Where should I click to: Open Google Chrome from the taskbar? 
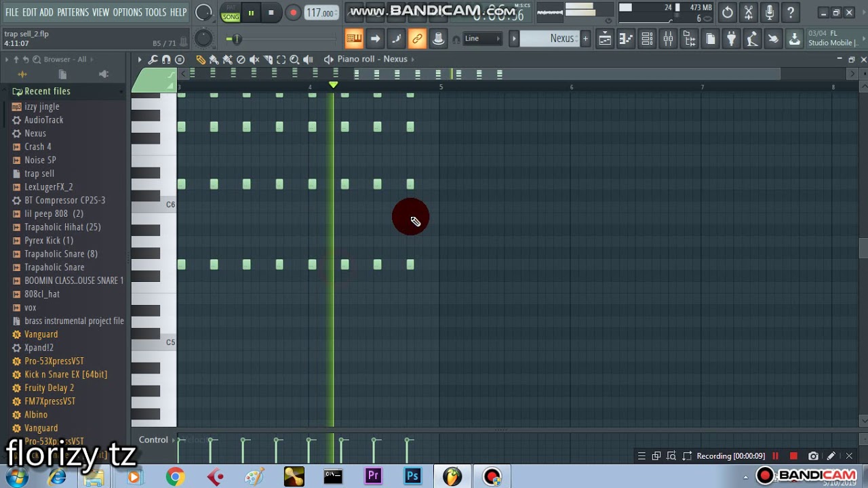(x=175, y=476)
